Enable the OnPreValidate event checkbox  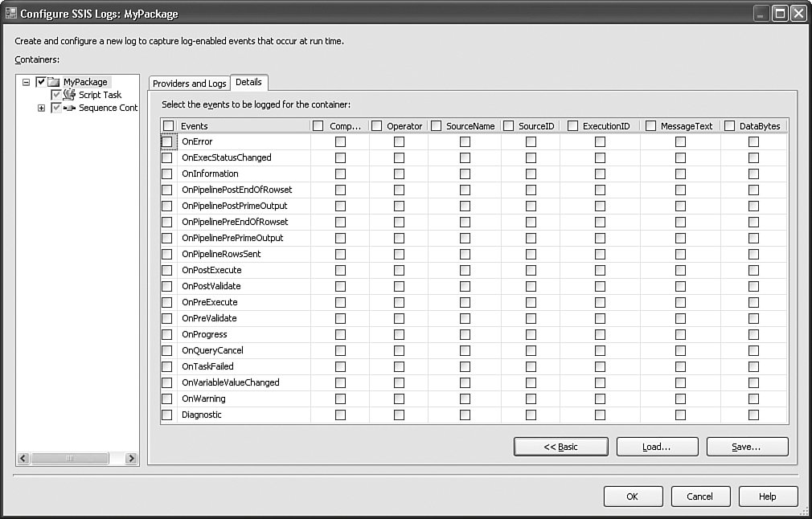[166, 318]
